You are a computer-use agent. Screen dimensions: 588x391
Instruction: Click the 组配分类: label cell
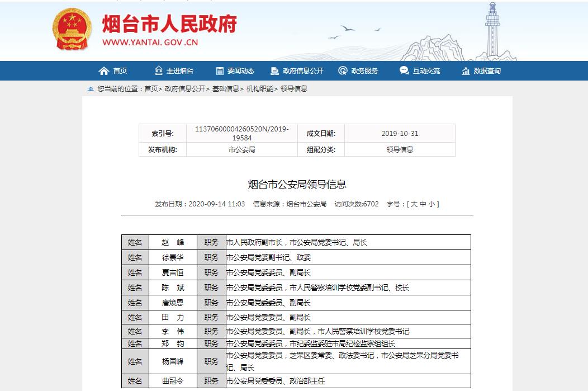tap(321, 150)
